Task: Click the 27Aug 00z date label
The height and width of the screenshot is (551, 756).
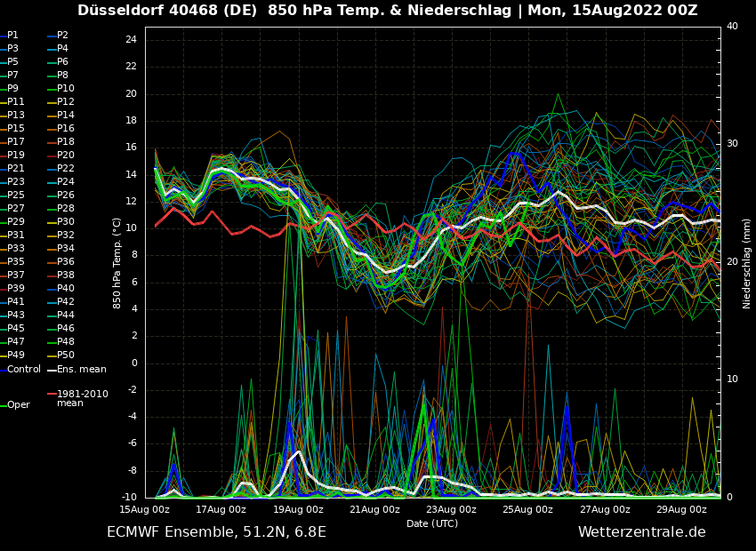Action: 605,510
